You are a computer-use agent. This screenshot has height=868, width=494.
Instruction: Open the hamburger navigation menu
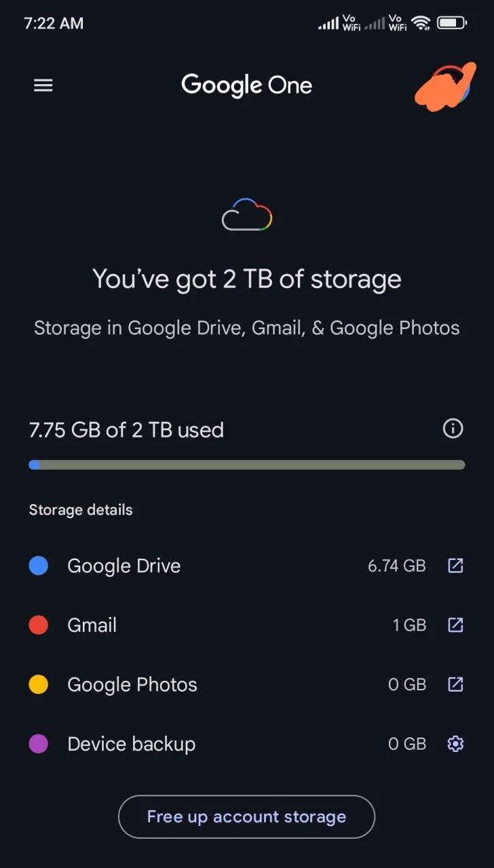click(43, 85)
